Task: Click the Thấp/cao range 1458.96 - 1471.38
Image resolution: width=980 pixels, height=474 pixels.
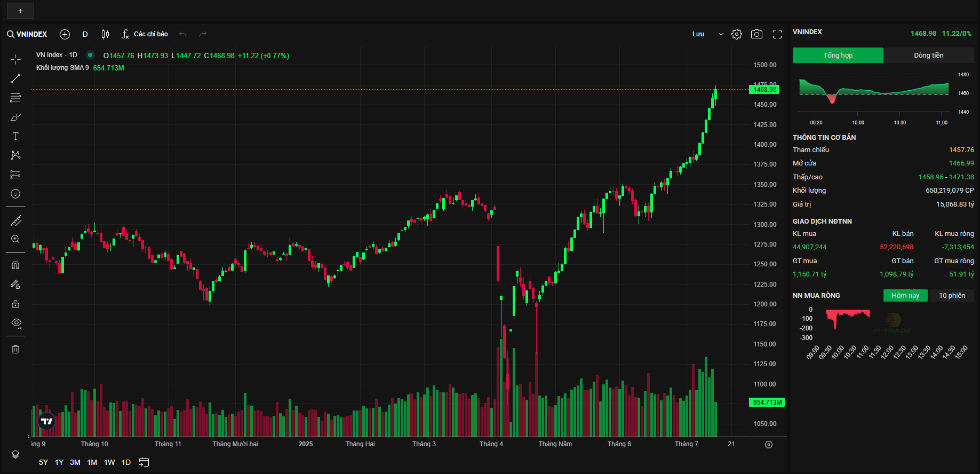Action: [946, 177]
